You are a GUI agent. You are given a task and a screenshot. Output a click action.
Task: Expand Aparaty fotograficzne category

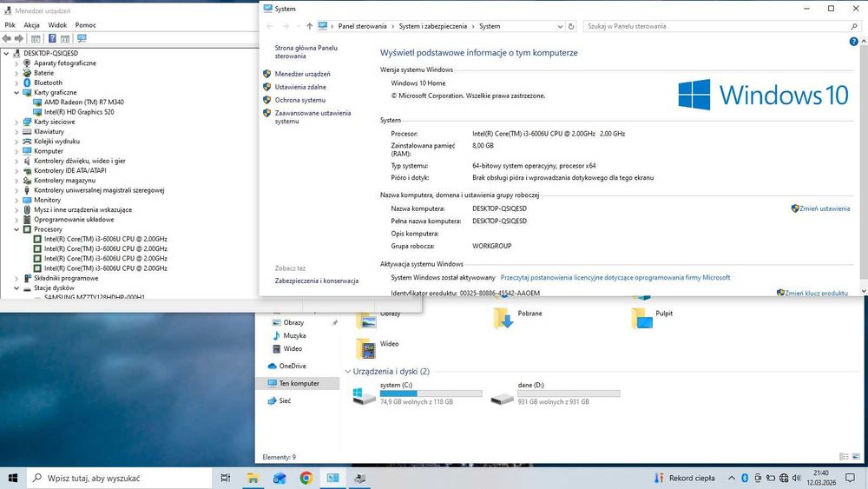click(x=16, y=63)
